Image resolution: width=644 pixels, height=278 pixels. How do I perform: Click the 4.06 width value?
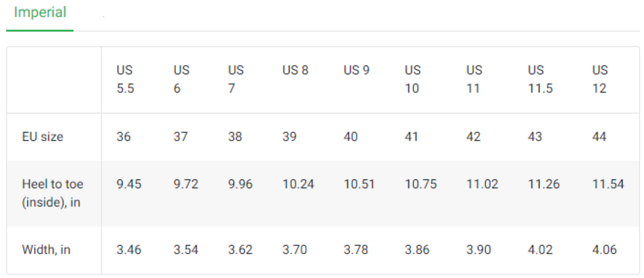click(605, 250)
